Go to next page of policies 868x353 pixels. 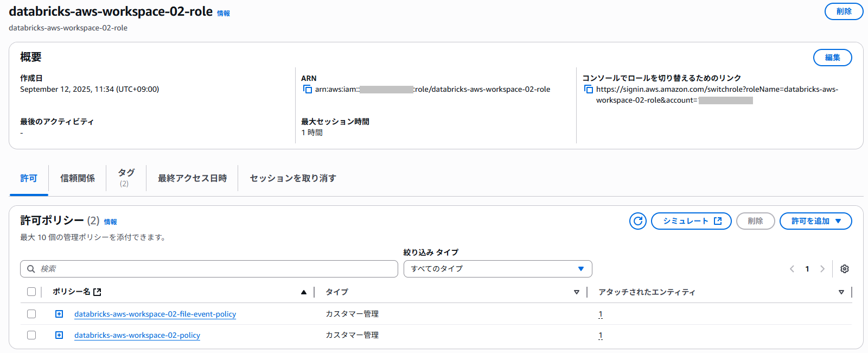click(822, 269)
